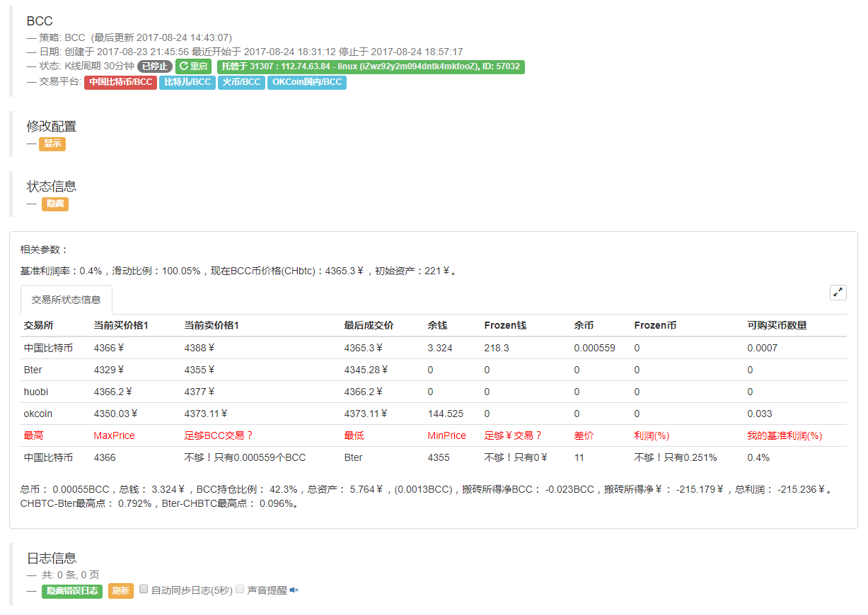
Task: Click the 3.324 balance cell in 中国比特币 row
Action: 440,348
